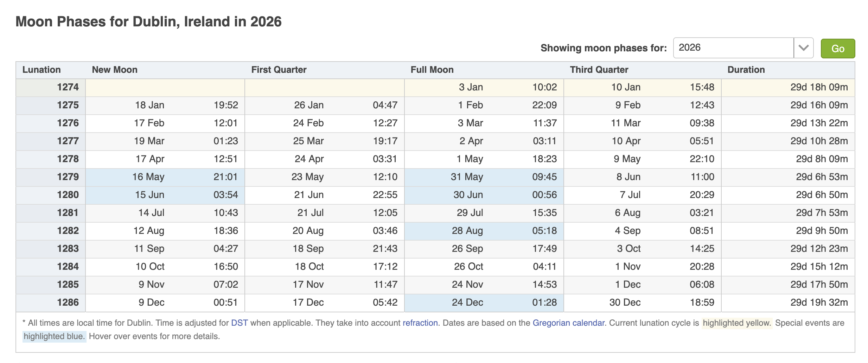Select lunation number 1274 row label
The height and width of the screenshot is (363, 868).
pos(68,87)
